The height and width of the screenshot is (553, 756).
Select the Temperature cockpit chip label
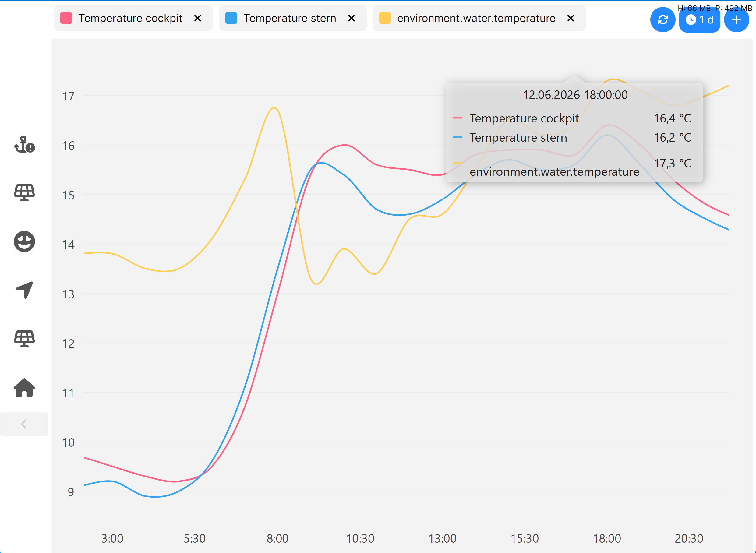point(130,18)
